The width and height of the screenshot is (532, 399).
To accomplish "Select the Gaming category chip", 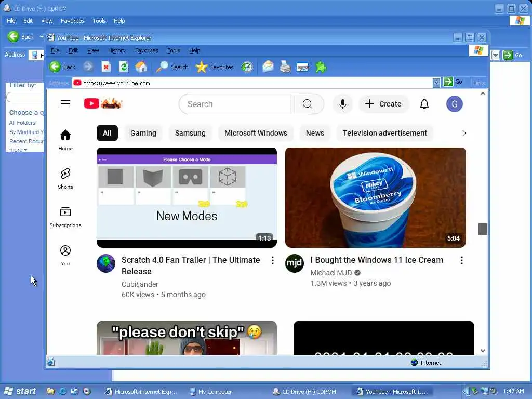I will point(143,133).
